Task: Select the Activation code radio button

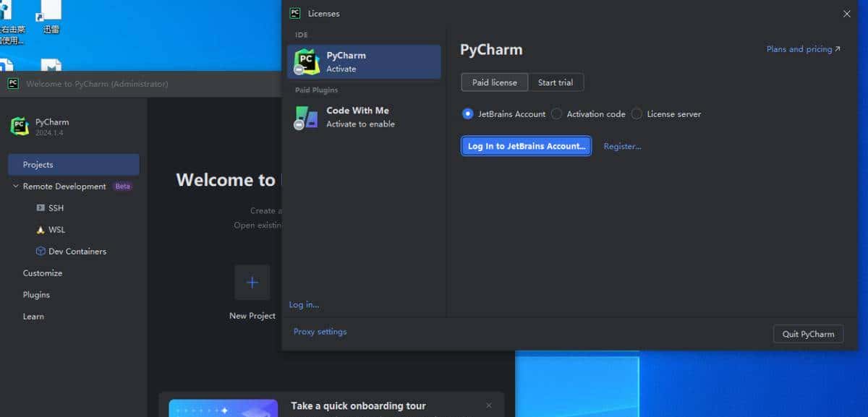Action: coord(556,113)
